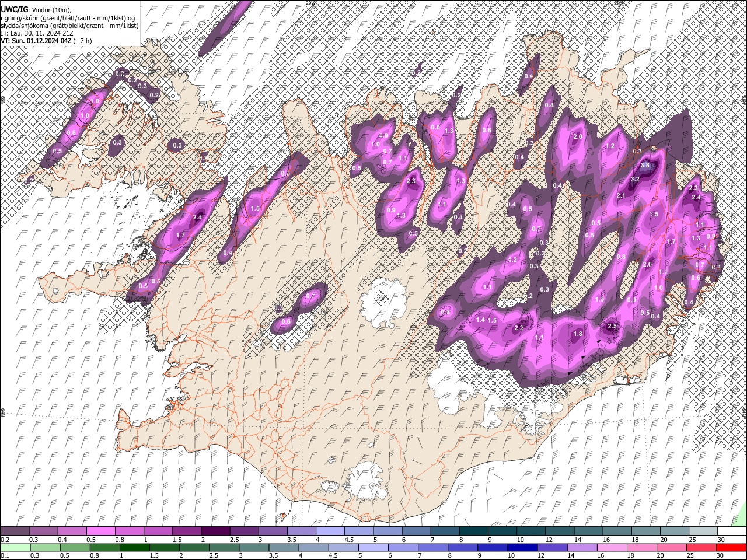This screenshot has width=747, height=560.
Task: Click the palest green 0.1–0.3 rain legend swatch
Action: [15, 547]
